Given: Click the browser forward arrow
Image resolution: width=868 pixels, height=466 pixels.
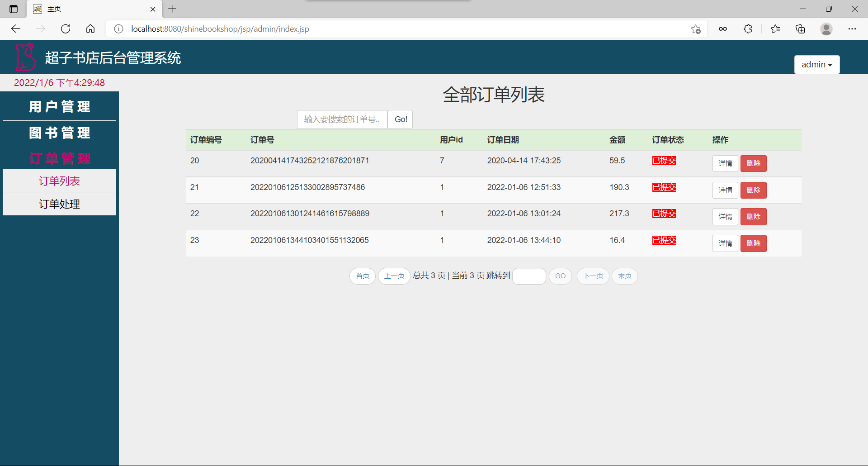Looking at the screenshot, I should click(x=41, y=29).
